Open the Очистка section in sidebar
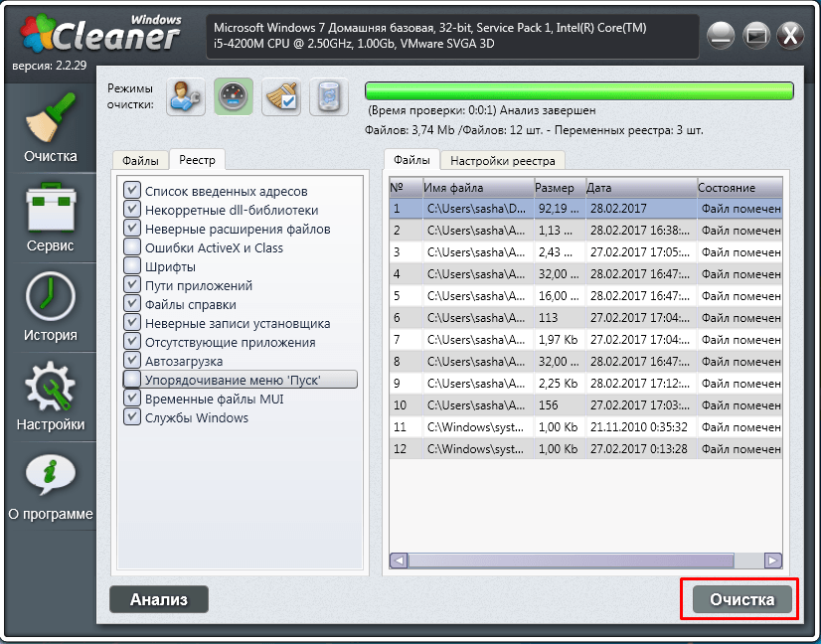 [51, 128]
